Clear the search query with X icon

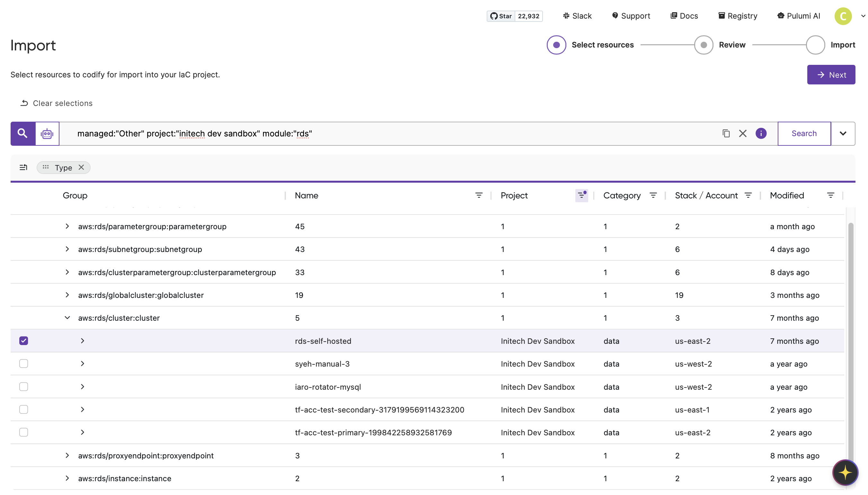click(x=742, y=133)
